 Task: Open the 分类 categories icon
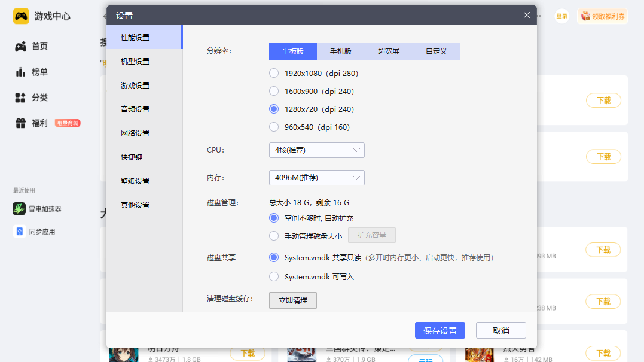(20, 98)
